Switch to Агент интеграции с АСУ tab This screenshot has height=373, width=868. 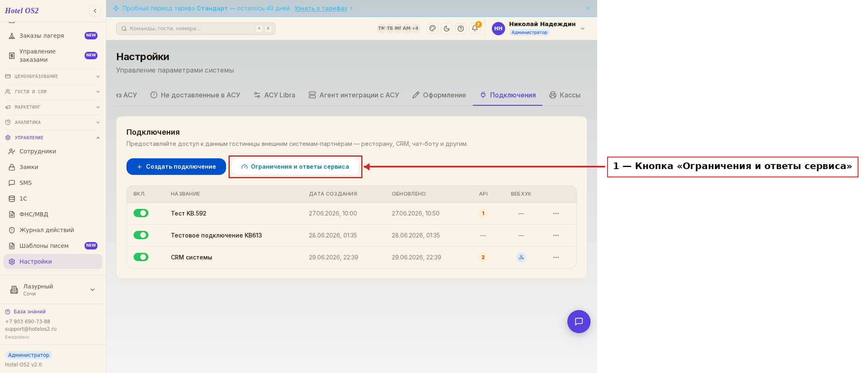tap(354, 95)
